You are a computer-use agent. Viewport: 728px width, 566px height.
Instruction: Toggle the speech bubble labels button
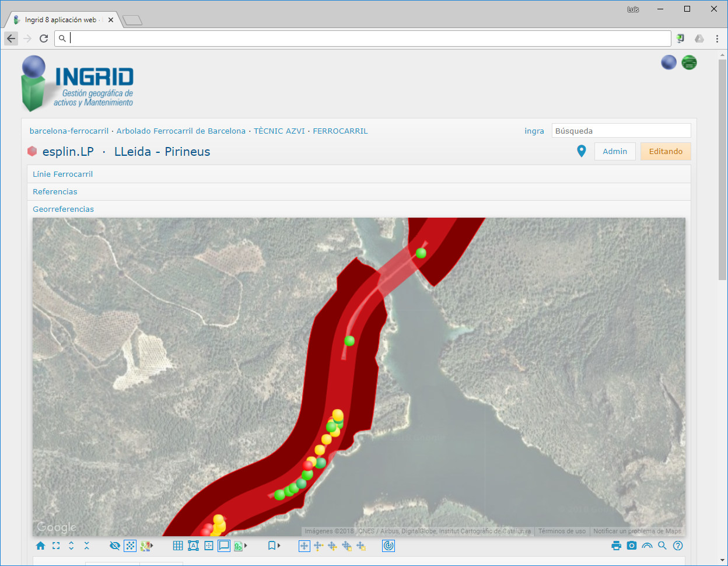[x=224, y=546]
